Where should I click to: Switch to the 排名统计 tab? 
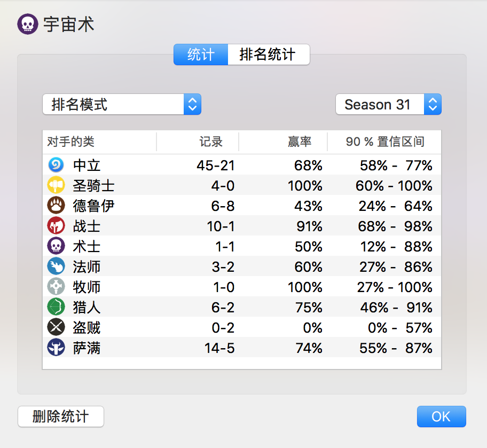point(269,54)
